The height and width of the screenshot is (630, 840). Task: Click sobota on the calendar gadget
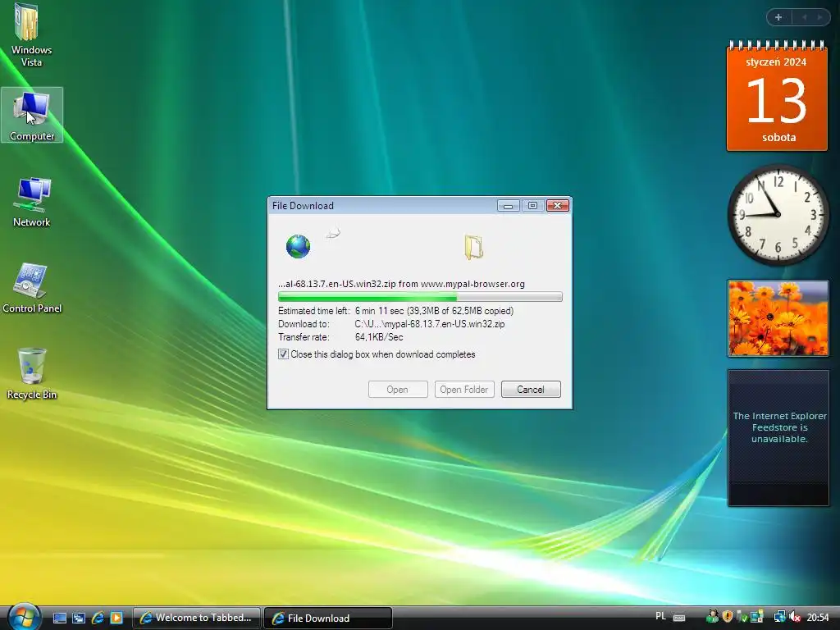(779, 138)
